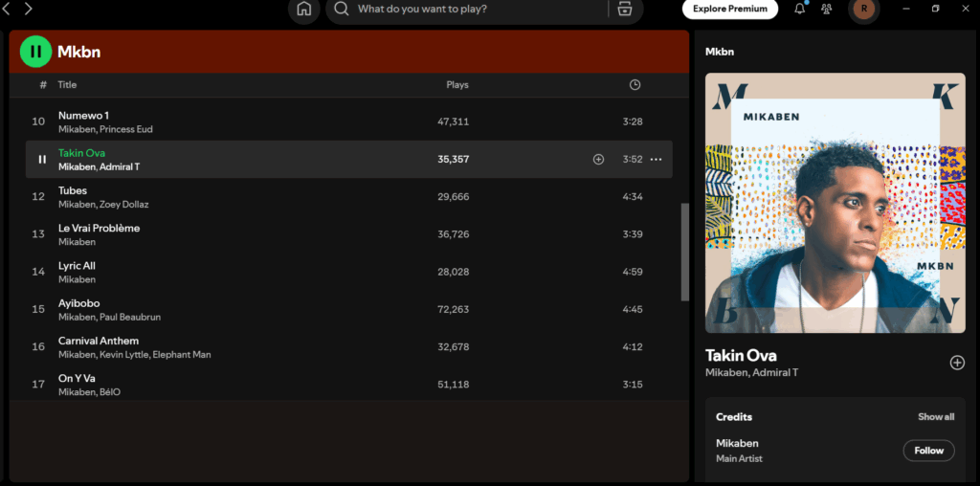The image size is (980, 486).
Task: Add Takin Ova row to Liked Songs
Action: [598, 160]
